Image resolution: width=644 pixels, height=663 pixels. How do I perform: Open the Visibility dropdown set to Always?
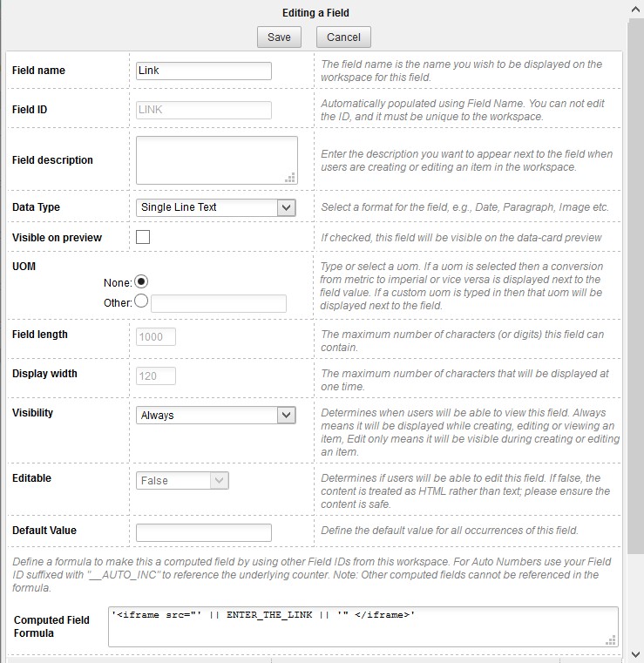point(215,416)
